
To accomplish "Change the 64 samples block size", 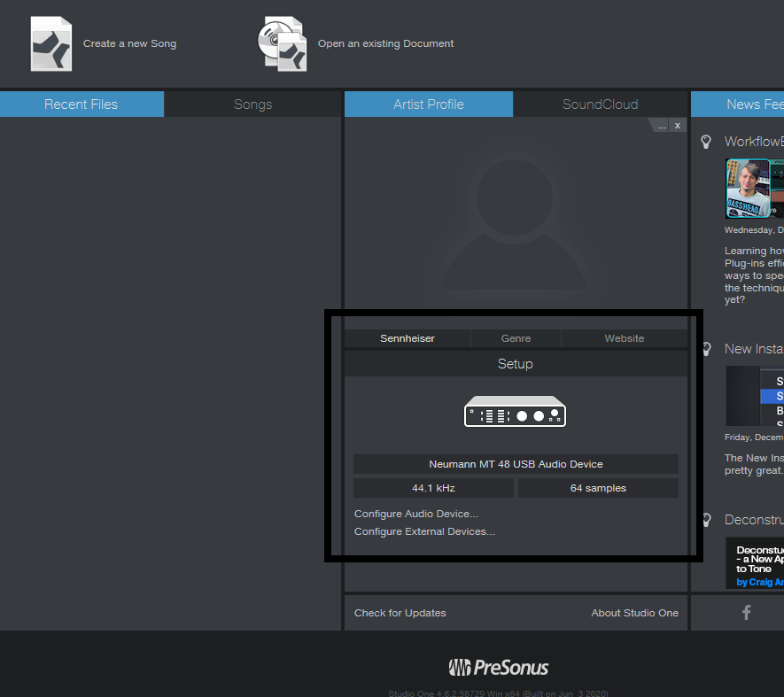I will pyautogui.click(x=598, y=488).
